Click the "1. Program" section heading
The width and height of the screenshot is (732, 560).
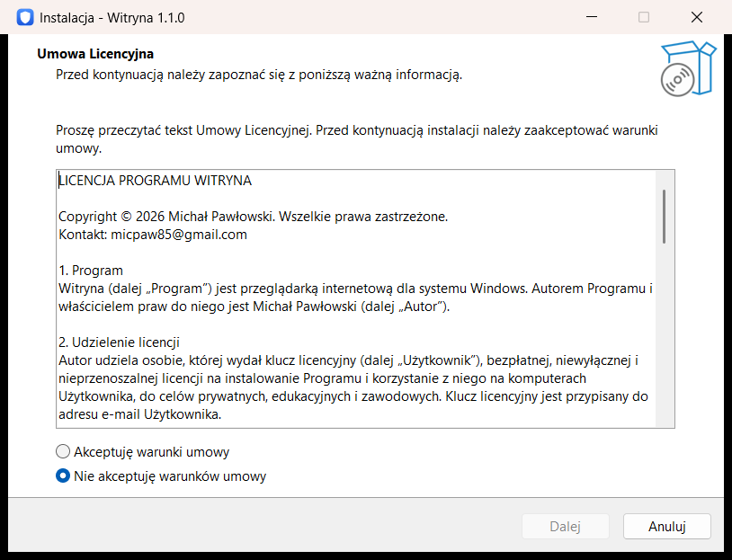[91, 271]
